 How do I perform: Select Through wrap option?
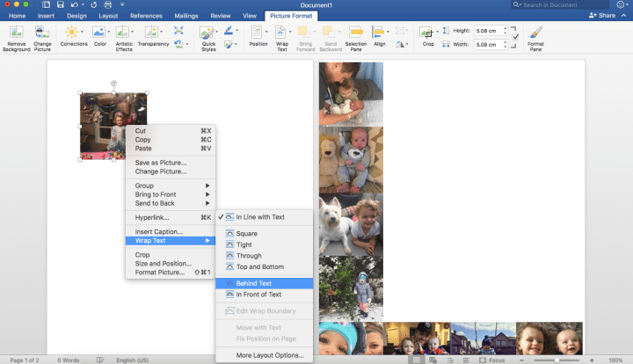265,256
